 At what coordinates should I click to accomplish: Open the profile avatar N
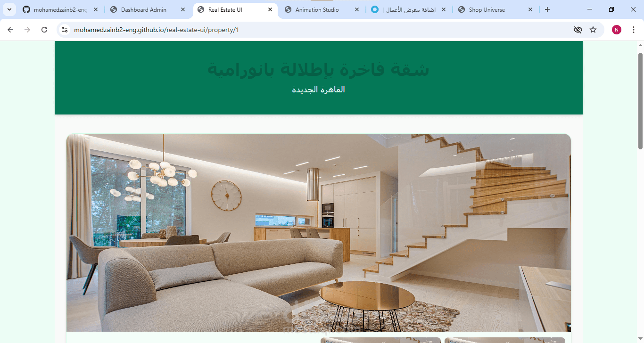tap(617, 30)
